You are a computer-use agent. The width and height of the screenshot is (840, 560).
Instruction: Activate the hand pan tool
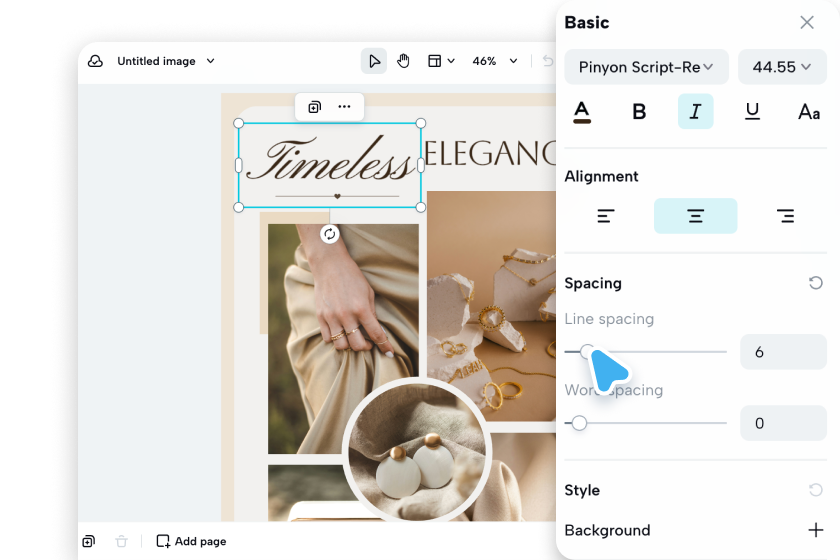[403, 61]
